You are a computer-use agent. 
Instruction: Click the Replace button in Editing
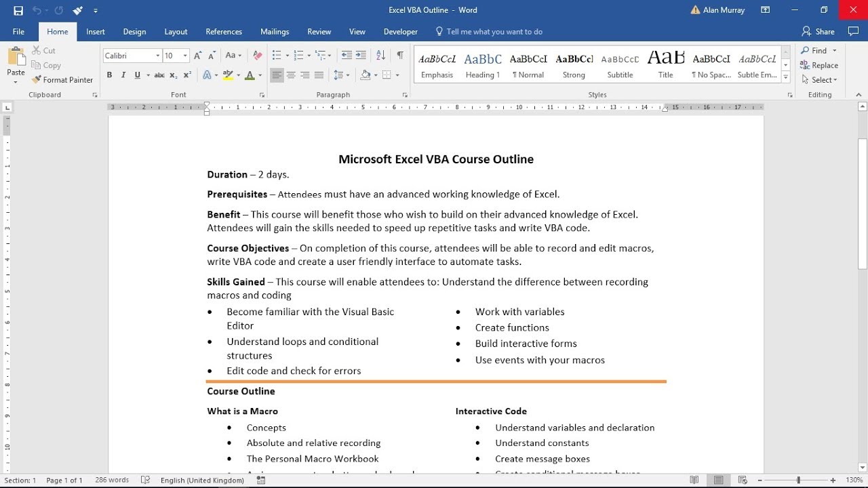click(819, 66)
